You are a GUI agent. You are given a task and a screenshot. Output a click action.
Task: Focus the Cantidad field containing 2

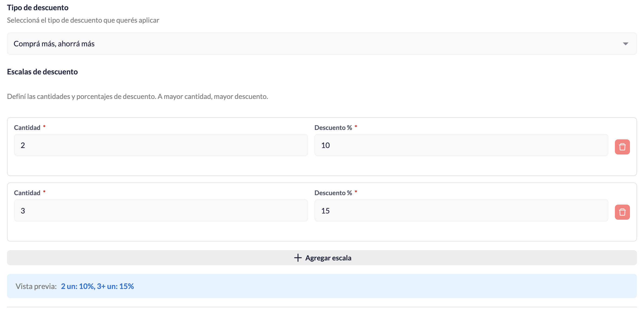coord(161,145)
